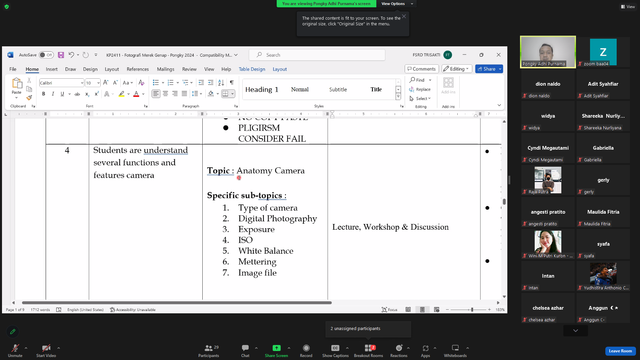Apply the Heading 1 style
This screenshot has width=640, height=360.
(262, 89)
